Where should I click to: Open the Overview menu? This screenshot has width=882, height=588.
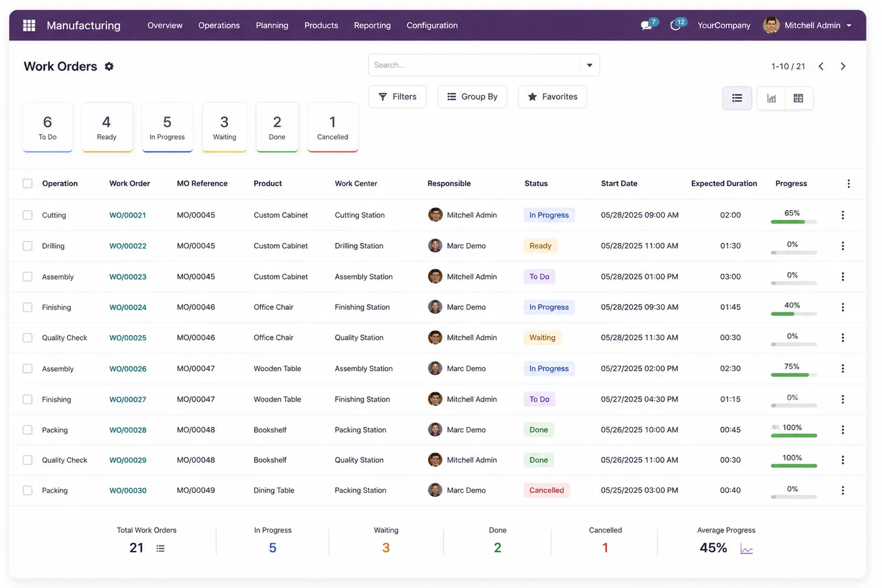[165, 25]
